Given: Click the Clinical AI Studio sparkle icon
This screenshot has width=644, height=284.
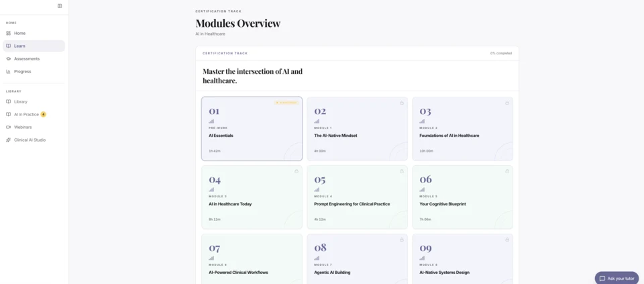Looking at the screenshot, I should [9, 140].
